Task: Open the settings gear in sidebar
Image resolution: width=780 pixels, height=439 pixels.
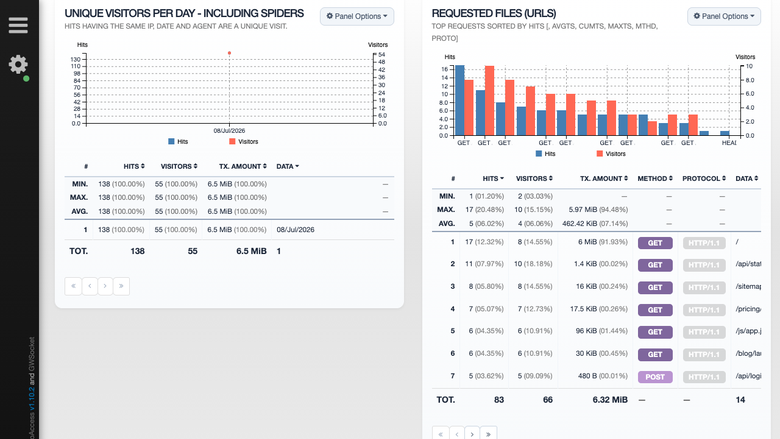Action: [18, 65]
